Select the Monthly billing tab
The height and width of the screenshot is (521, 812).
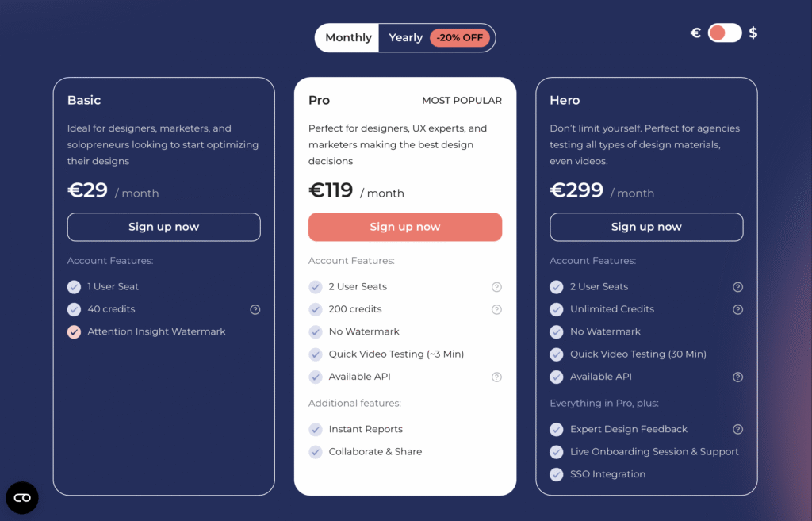[x=348, y=38]
